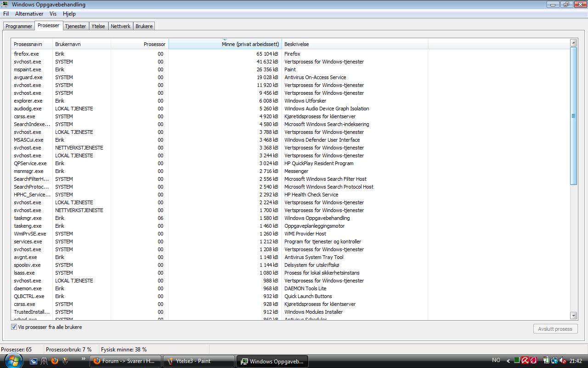Click the Avslutt prosess button

click(555, 329)
